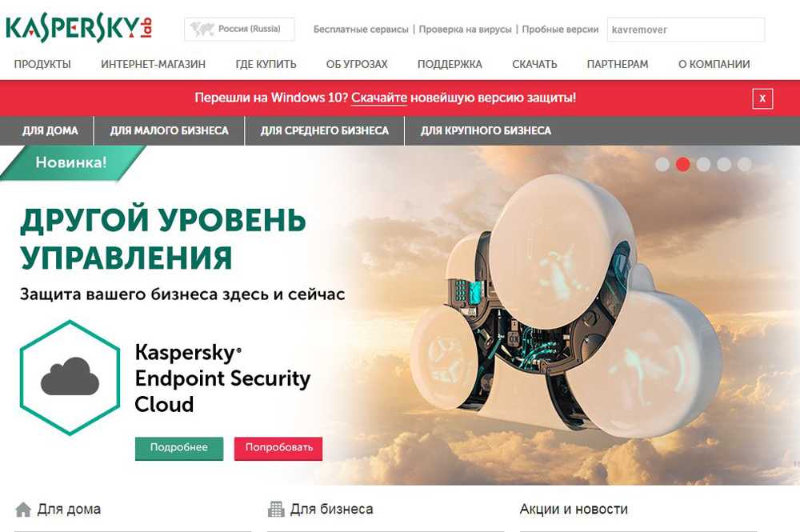Open the Россия (Russia) region selector
This screenshot has height=532, width=800.
coord(239,29)
